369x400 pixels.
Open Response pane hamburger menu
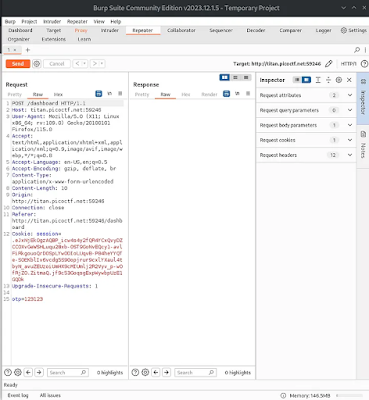coord(248,94)
